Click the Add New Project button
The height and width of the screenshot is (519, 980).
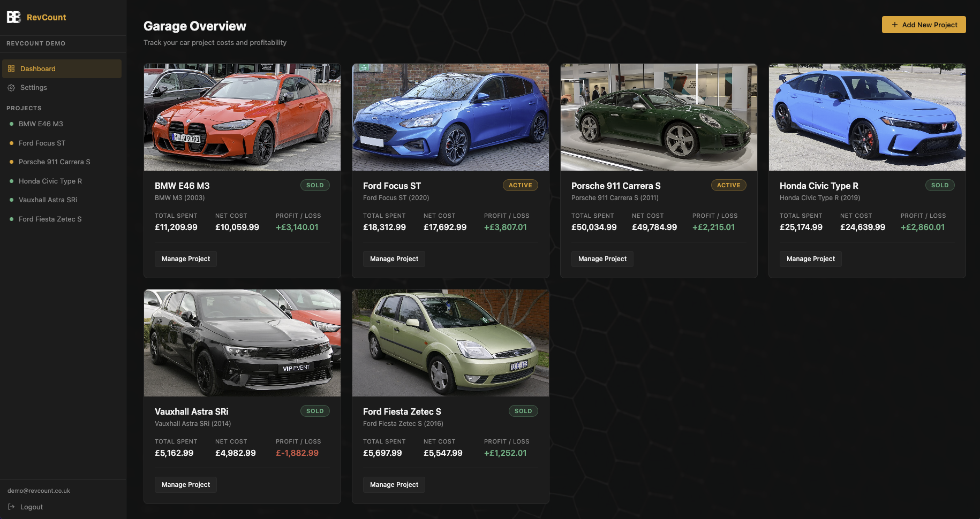(x=924, y=25)
